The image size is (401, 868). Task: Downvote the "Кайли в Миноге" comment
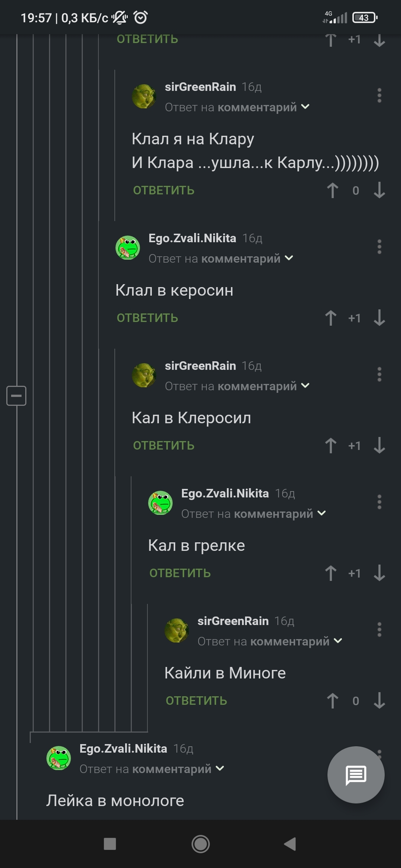[379, 701]
